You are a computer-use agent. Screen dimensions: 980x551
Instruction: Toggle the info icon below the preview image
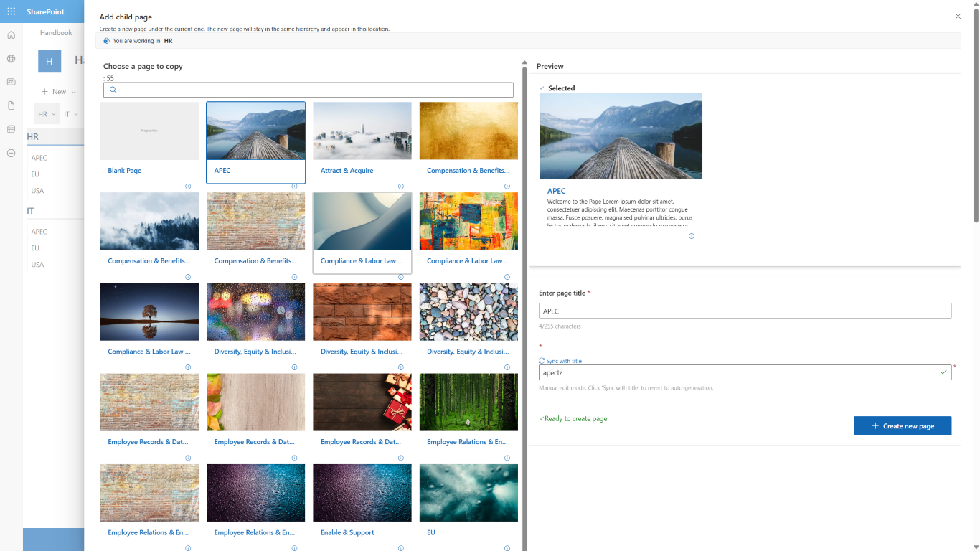click(x=691, y=235)
